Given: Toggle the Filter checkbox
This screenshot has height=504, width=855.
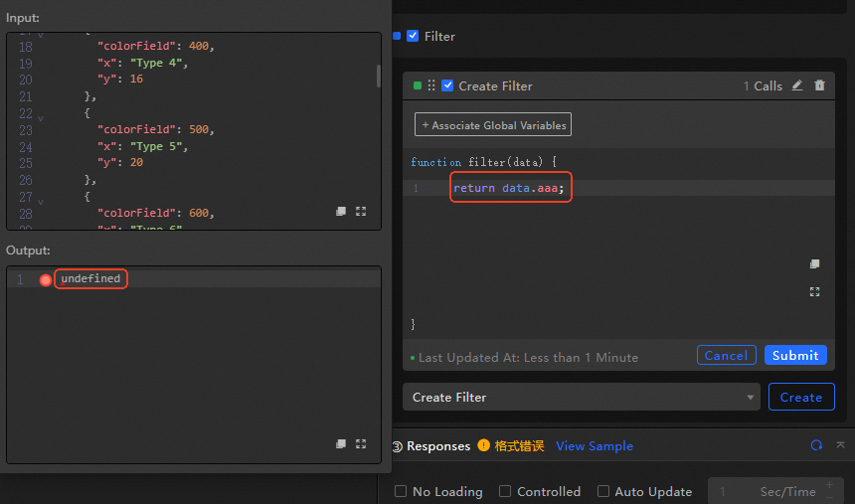Looking at the screenshot, I should [413, 36].
